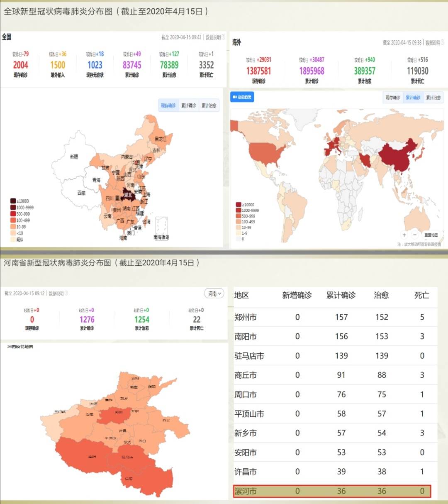Zoom in the world map with plus icon
448x504 pixels.
404,235
